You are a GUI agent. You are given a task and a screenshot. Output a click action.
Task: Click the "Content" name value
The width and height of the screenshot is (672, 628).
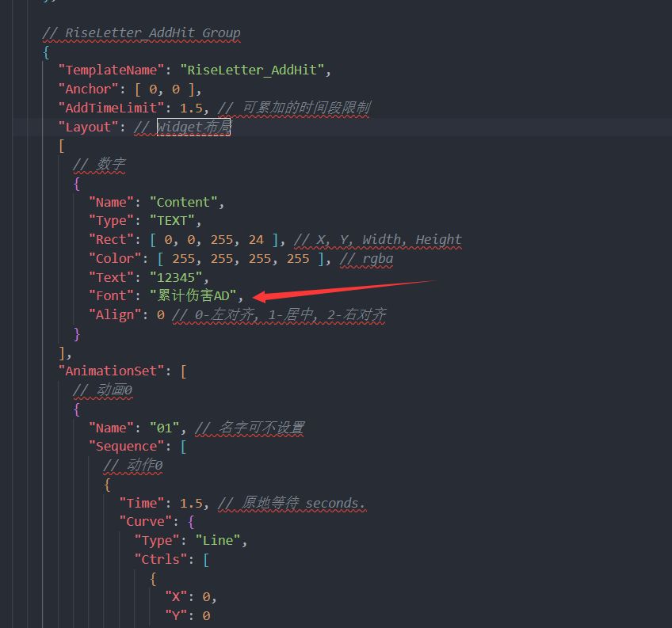(183, 202)
